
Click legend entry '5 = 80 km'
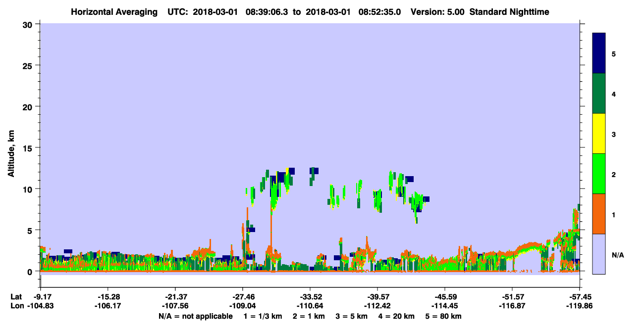click(x=444, y=316)
